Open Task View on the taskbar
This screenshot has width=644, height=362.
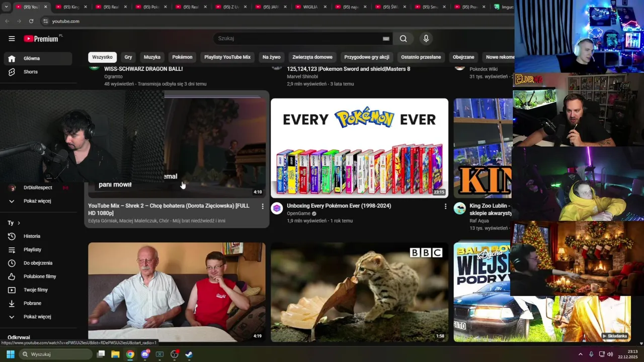point(101,354)
